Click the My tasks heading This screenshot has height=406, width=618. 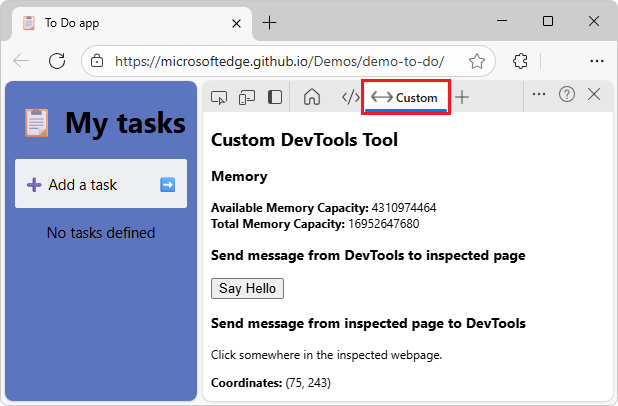[125, 123]
